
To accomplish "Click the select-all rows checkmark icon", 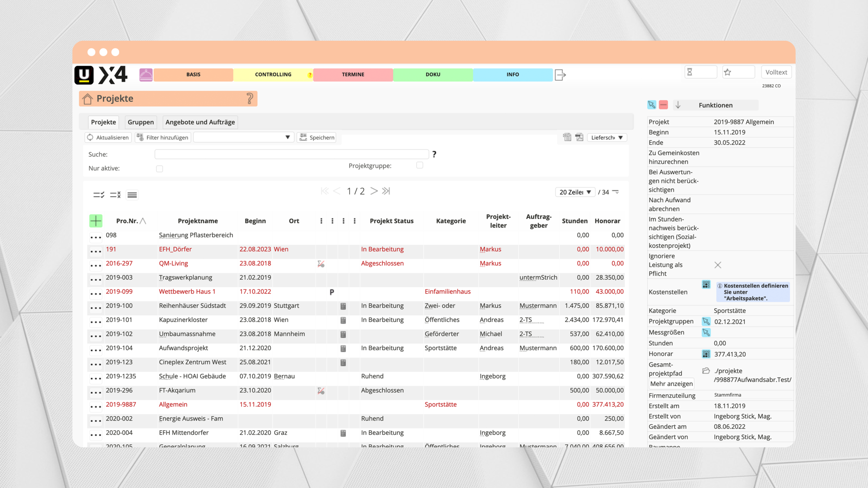I will [99, 195].
